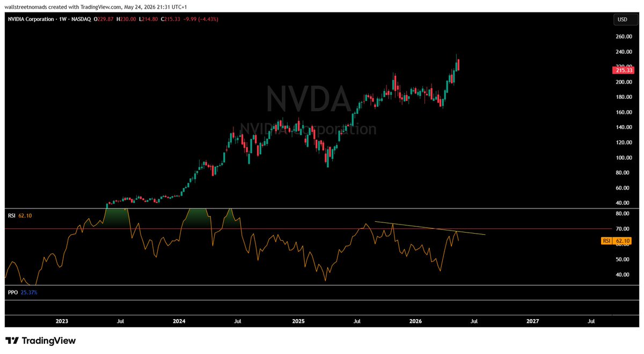Click the 240.00 price axis label
The width and height of the screenshot is (644, 354).
[624, 52]
